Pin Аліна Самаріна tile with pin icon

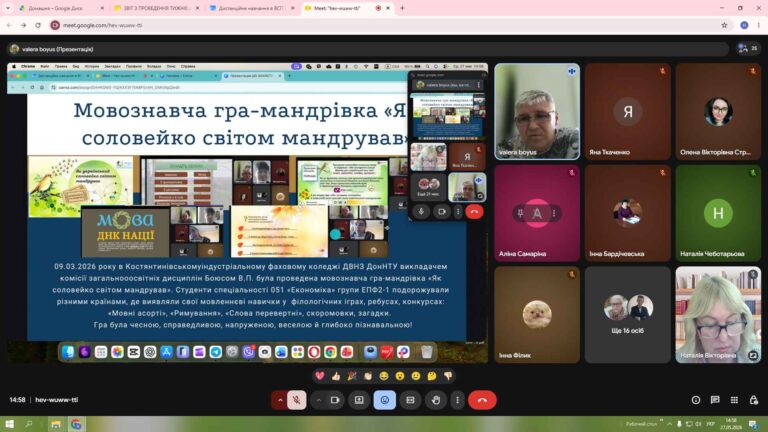tap(521, 213)
